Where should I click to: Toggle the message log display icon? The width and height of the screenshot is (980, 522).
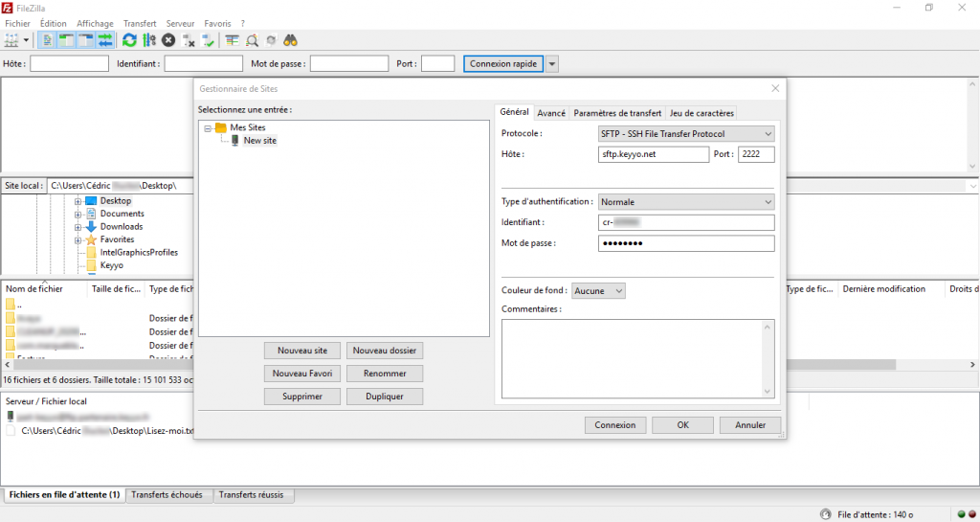coord(46,40)
